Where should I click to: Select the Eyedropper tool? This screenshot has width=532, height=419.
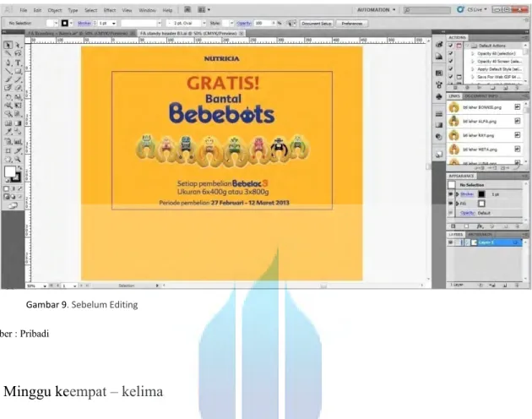(x=8, y=132)
